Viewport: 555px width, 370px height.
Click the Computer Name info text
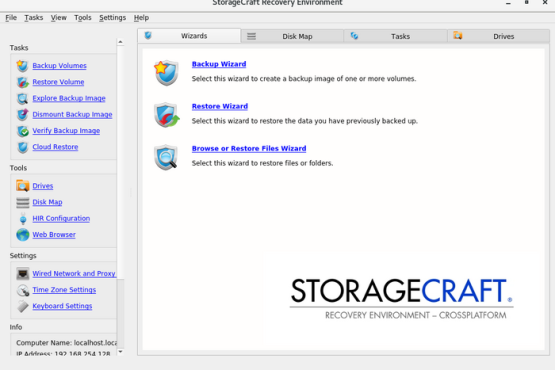67,343
